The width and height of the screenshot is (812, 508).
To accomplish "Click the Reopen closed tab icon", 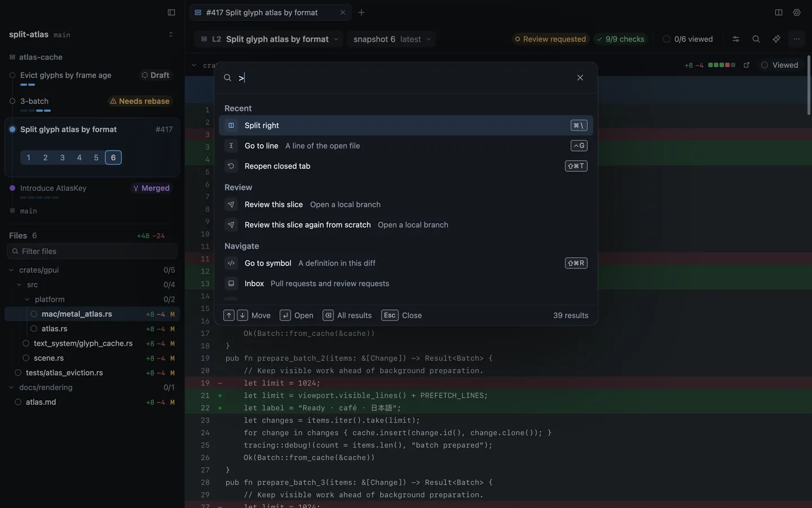I will [x=231, y=166].
